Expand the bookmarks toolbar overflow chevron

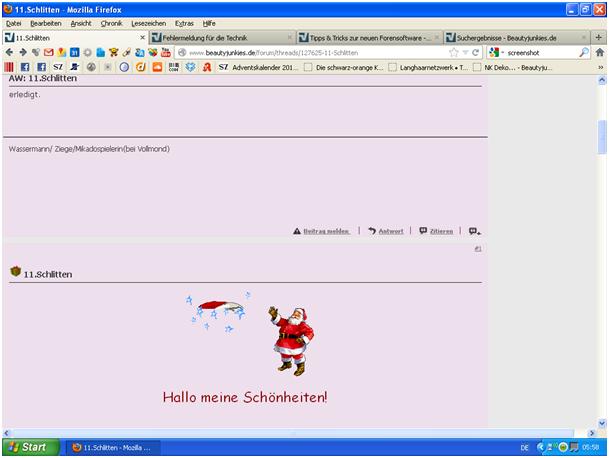click(600, 67)
